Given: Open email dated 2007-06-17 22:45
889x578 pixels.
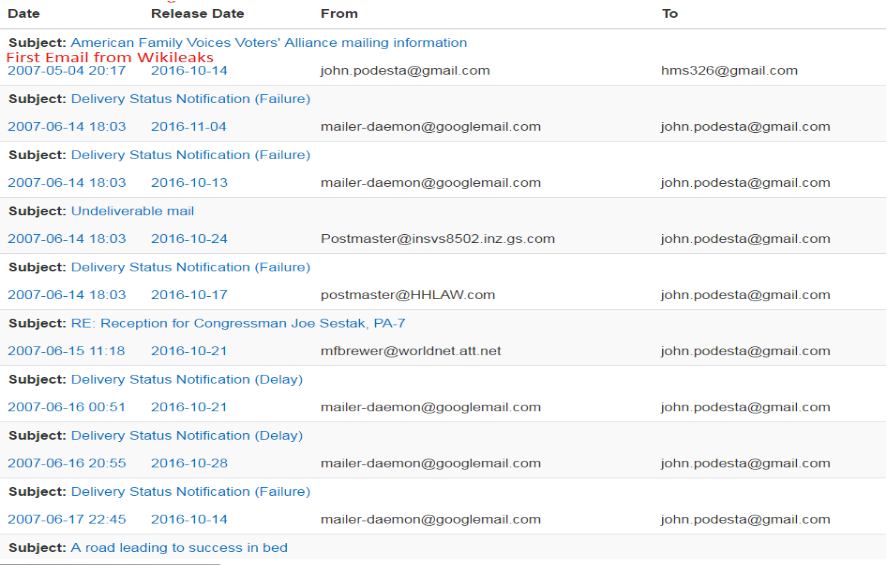Looking at the screenshot, I should [67, 520].
